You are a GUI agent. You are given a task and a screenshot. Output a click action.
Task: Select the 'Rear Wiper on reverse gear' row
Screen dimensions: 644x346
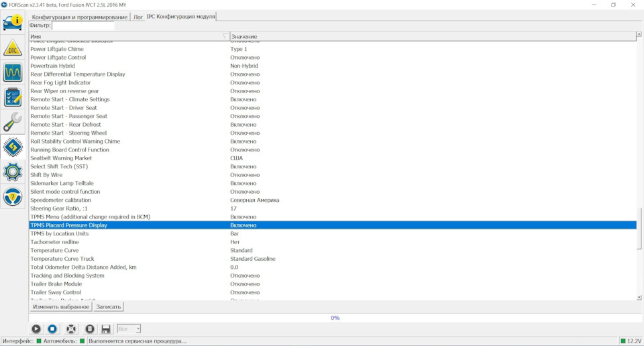click(333, 91)
